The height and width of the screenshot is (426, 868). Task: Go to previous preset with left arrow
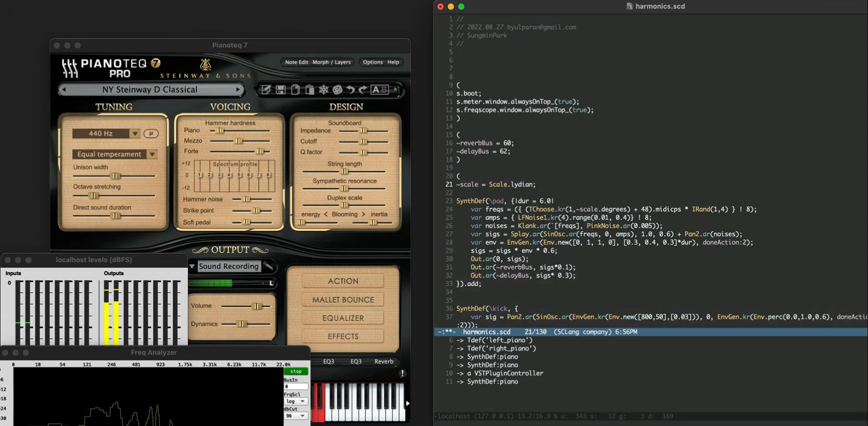coord(64,90)
